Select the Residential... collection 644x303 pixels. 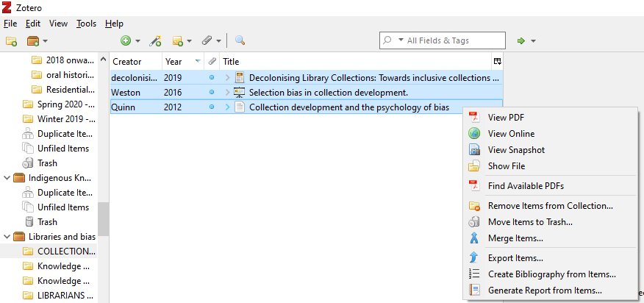tap(64, 90)
